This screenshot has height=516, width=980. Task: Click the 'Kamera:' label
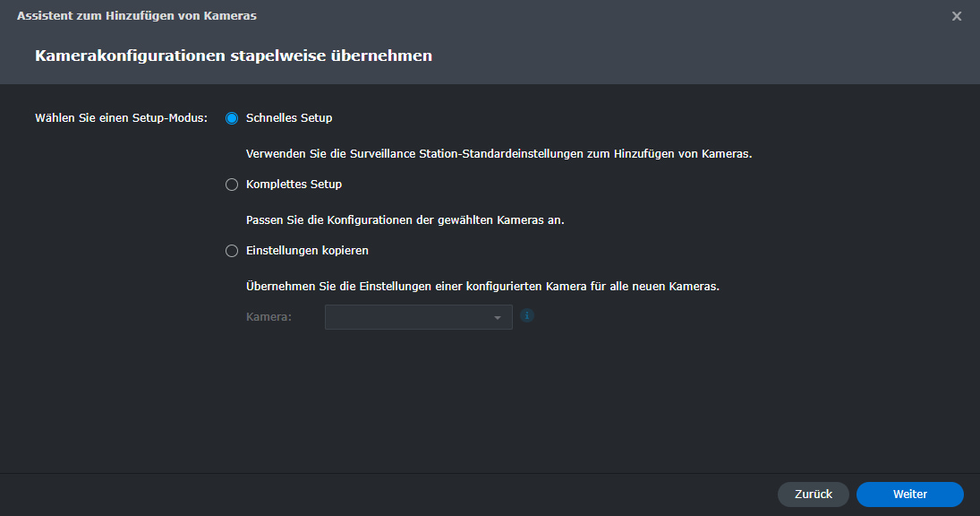tap(268, 317)
